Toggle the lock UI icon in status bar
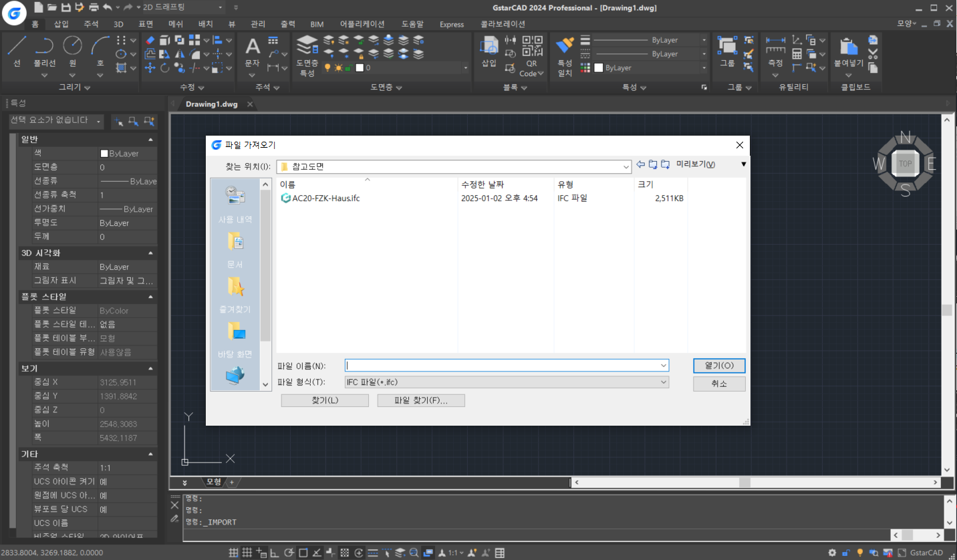This screenshot has height=560, width=957. click(x=846, y=553)
